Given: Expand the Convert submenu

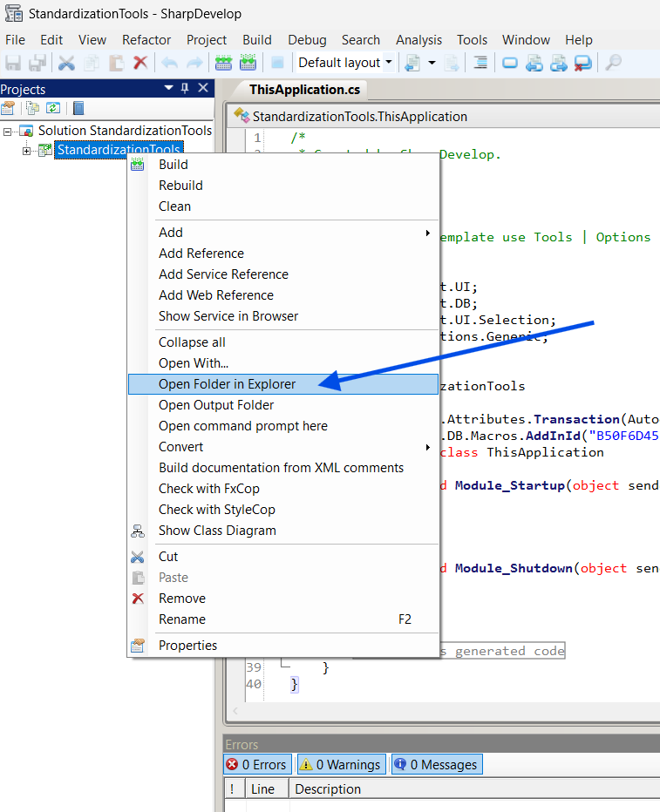Looking at the screenshot, I should pos(427,447).
